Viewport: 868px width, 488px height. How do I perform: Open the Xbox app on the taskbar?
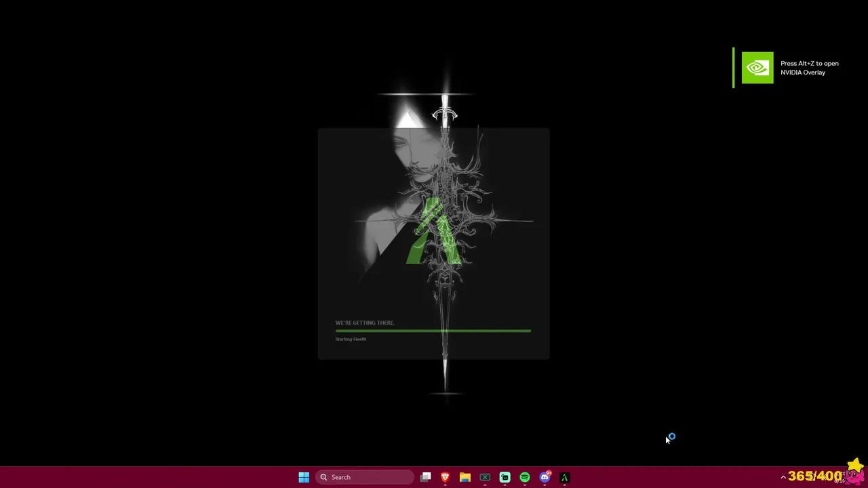pos(485,477)
